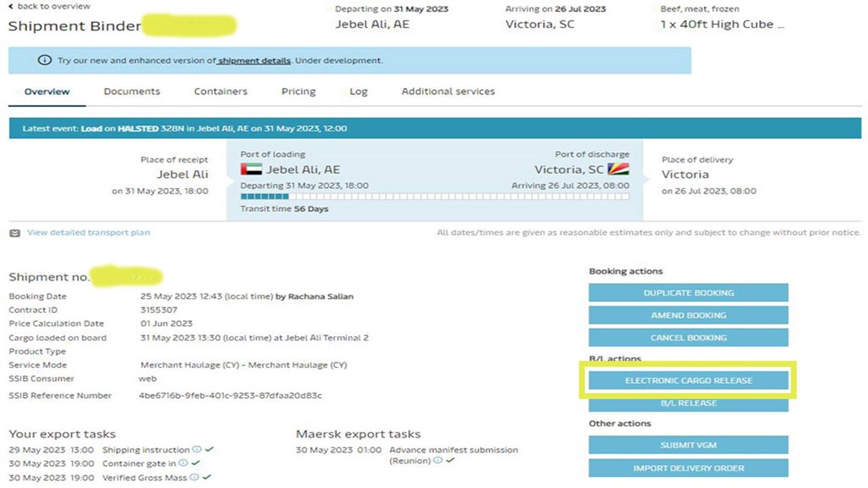Click the info icon next to Container gate in
This screenshot has width=868, height=488.
(x=182, y=464)
